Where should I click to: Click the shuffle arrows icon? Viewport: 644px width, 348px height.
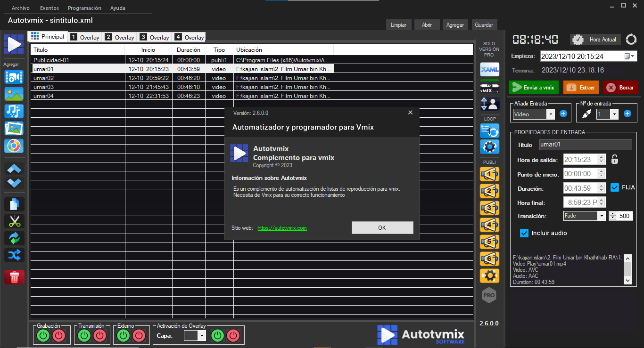point(14,255)
